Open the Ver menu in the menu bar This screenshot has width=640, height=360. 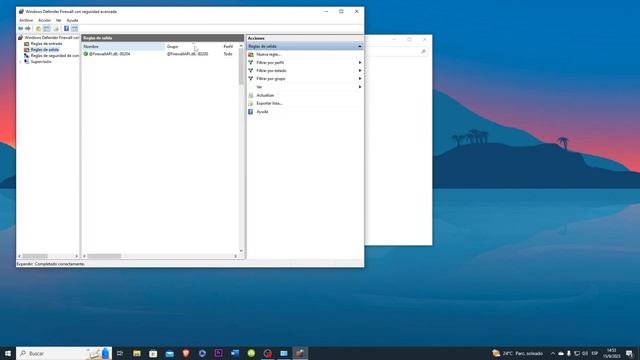[x=59, y=20]
